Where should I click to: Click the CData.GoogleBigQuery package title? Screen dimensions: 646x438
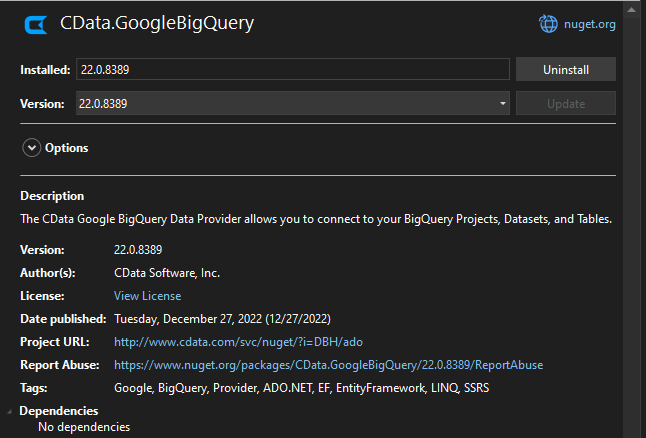coord(157,23)
